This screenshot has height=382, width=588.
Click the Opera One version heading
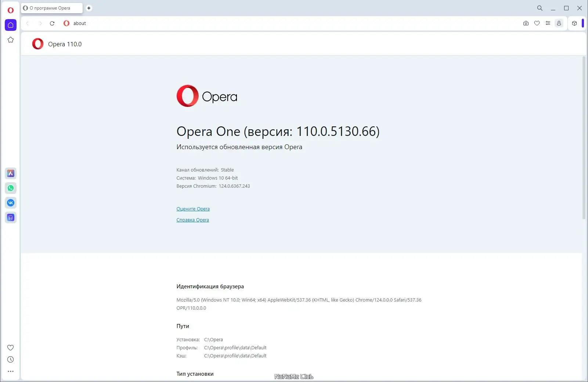pyautogui.click(x=278, y=131)
